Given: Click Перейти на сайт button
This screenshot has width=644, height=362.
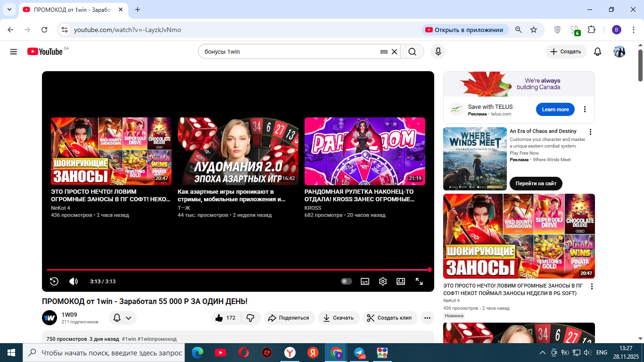Looking at the screenshot, I should [536, 183].
